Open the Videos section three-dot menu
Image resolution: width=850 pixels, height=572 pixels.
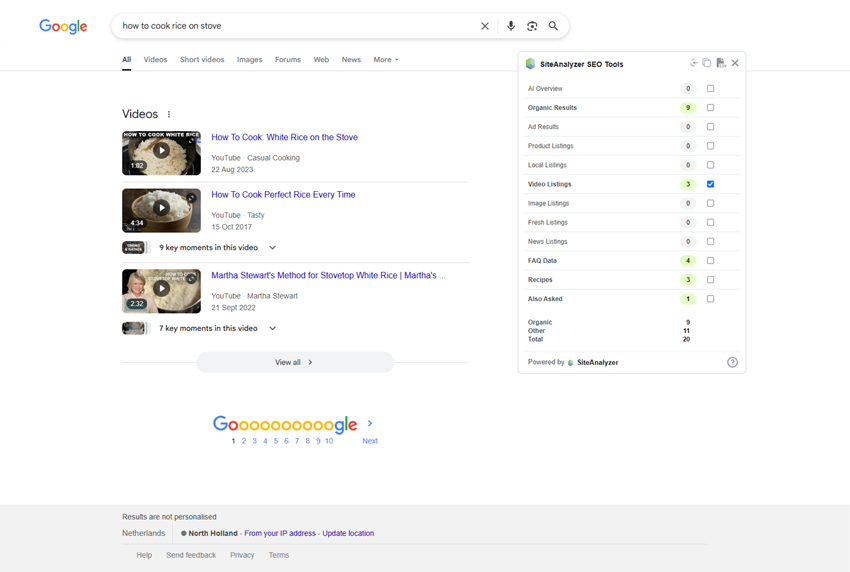click(x=169, y=115)
